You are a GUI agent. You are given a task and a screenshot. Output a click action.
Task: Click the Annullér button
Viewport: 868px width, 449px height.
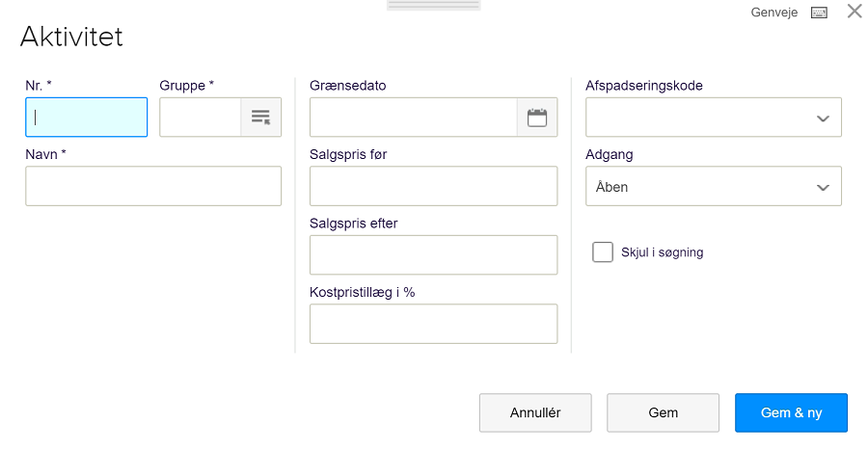click(x=535, y=412)
